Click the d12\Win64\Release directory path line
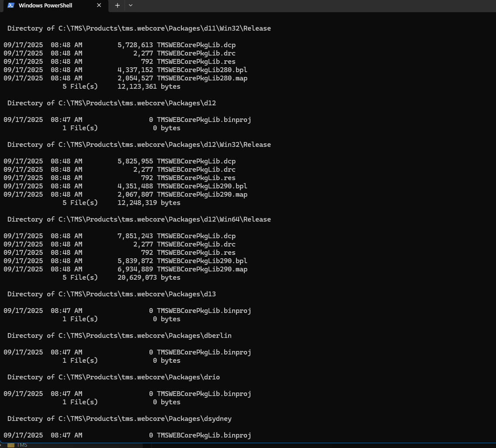Image resolution: width=496 pixels, height=448 pixels. tap(139, 219)
